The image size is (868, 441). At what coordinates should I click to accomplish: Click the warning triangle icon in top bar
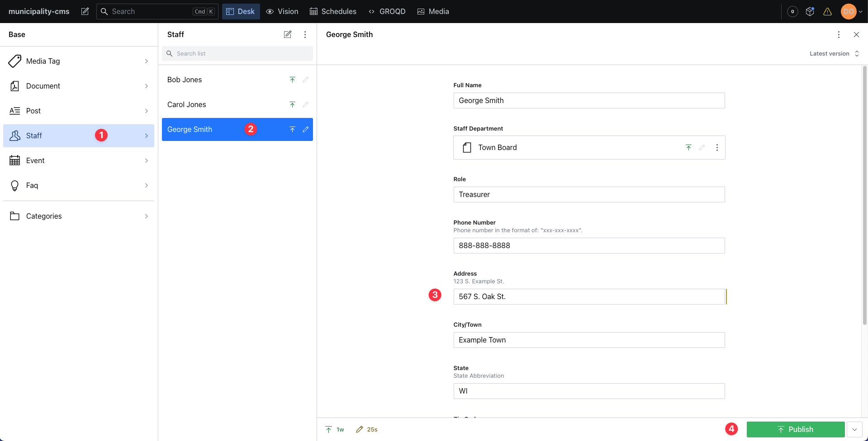tap(827, 12)
